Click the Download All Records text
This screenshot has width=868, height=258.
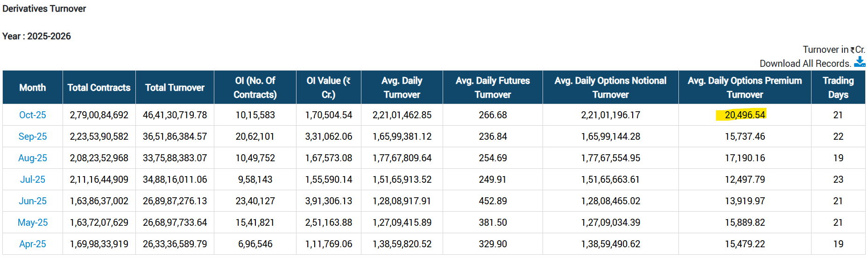(x=805, y=64)
